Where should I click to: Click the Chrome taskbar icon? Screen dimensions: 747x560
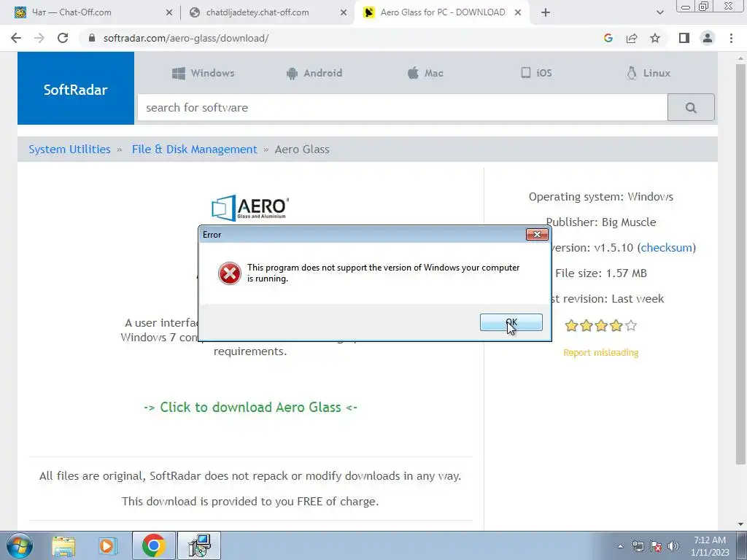(153, 545)
